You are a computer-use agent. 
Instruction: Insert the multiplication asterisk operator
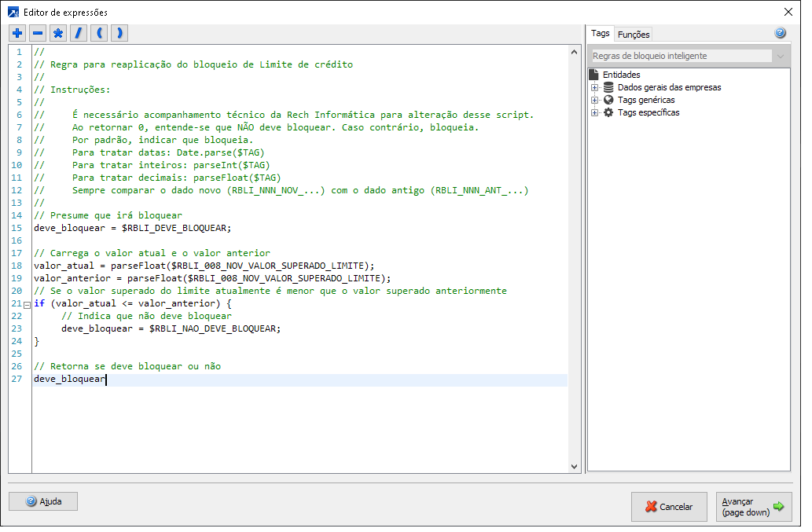pos(58,33)
